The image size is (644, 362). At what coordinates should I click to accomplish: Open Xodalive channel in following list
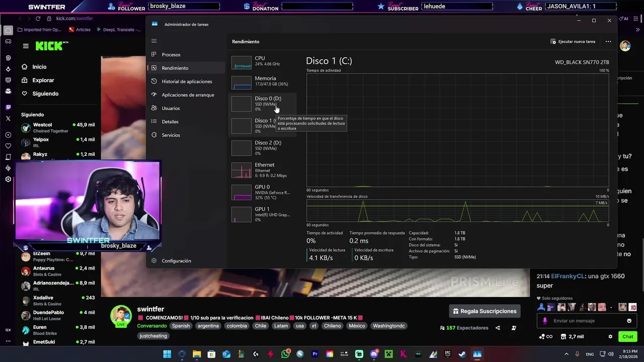click(x=58, y=301)
